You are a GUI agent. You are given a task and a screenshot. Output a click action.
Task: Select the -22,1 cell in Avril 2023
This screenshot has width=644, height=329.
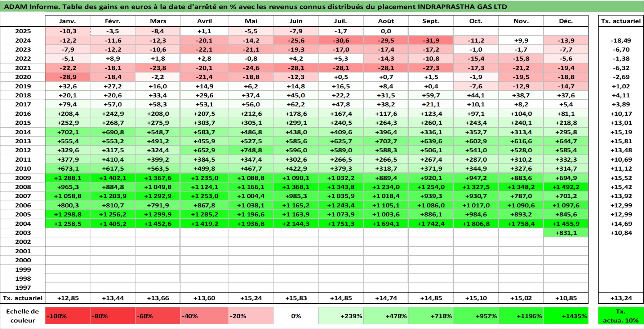204,49
